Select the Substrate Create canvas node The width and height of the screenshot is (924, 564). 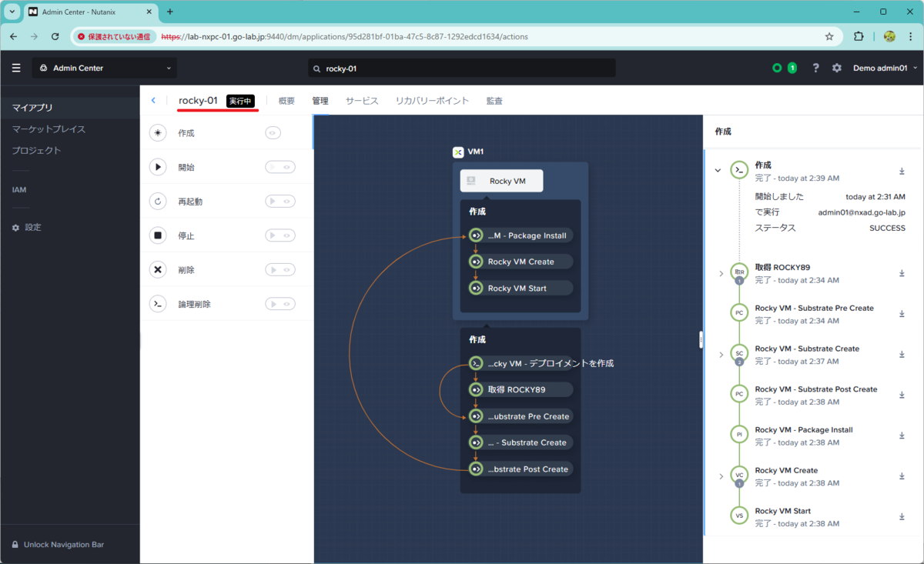coord(521,442)
